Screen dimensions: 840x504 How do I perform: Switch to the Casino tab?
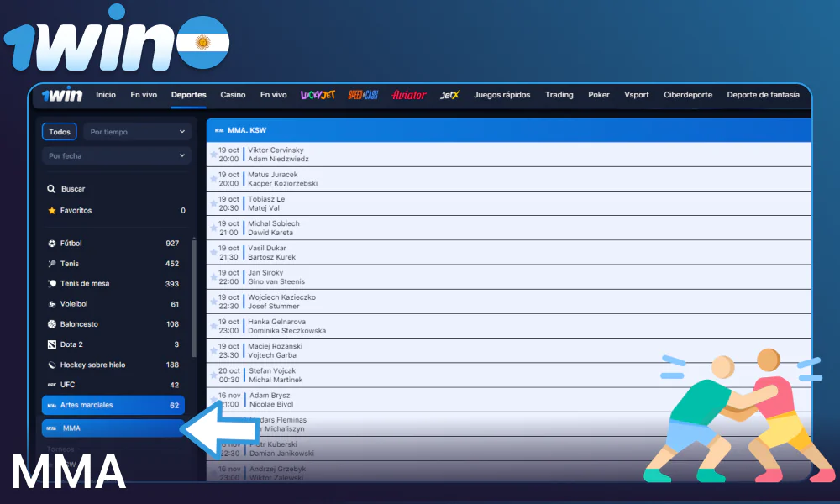pos(233,95)
